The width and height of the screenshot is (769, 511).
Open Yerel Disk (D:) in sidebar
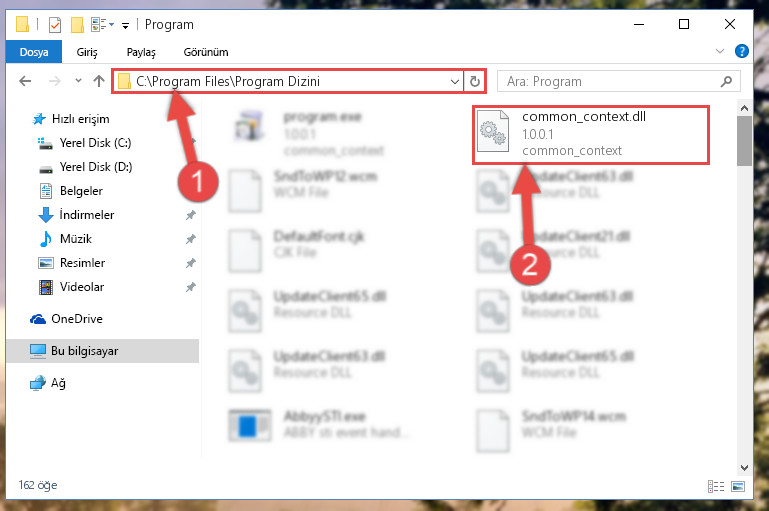point(96,167)
